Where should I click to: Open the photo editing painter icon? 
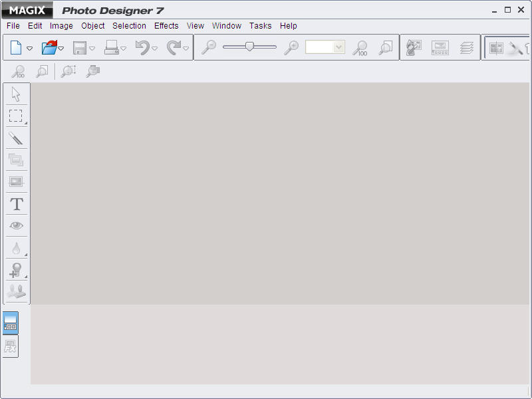click(414, 47)
